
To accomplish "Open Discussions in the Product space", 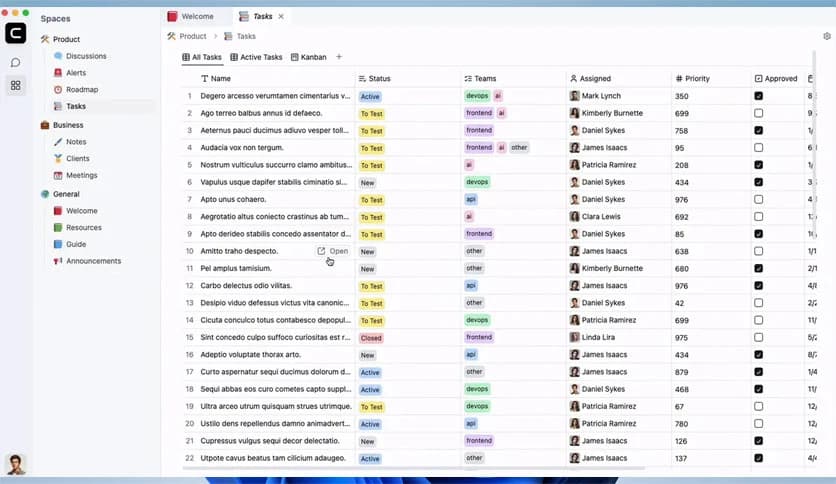I will point(86,56).
